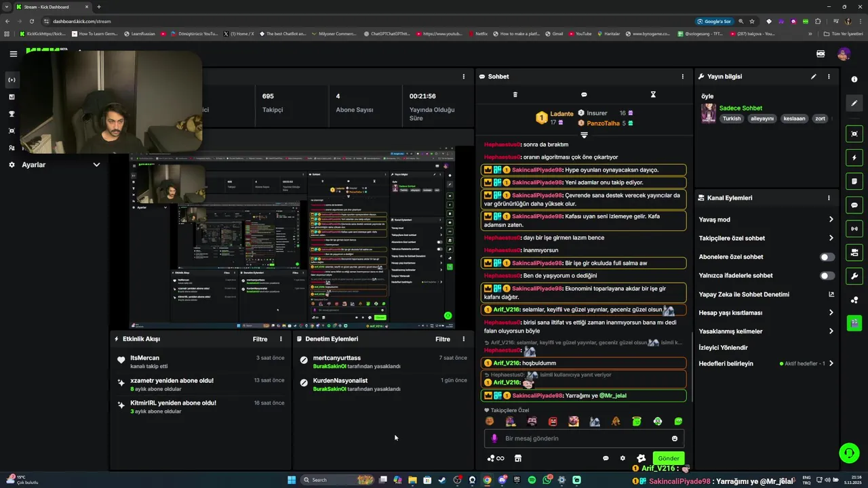The height and width of the screenshot is (488, 868).
Task: Select the ItsMercan follow activity row
Action: coord(201,362)
